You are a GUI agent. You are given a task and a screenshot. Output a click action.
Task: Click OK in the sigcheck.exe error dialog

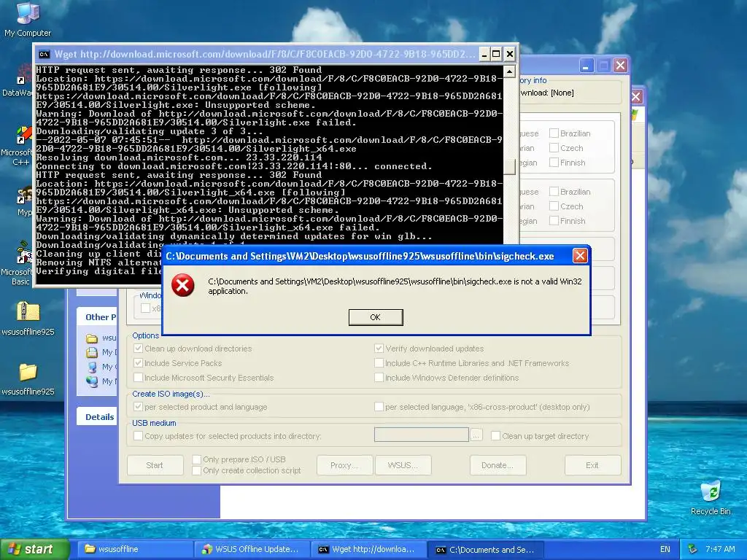pos(376,317)
